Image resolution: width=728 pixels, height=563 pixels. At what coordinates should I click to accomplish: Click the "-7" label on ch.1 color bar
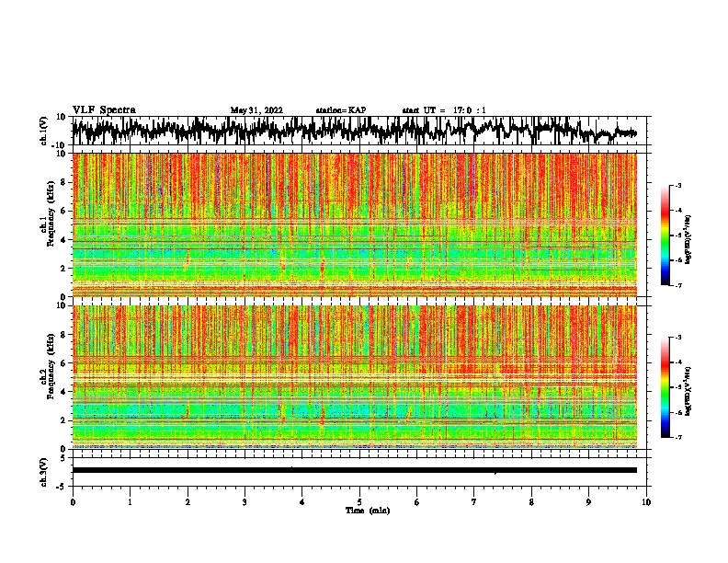pos(677,285)
